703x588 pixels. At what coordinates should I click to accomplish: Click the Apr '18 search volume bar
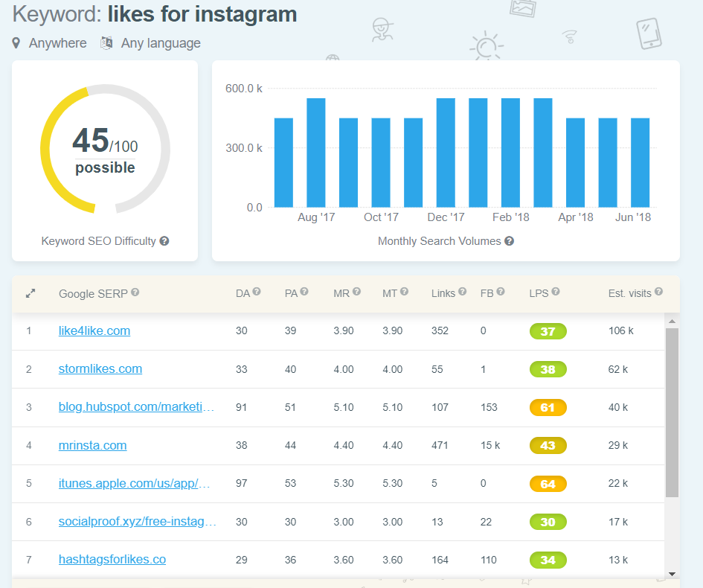tap(575, 163)
